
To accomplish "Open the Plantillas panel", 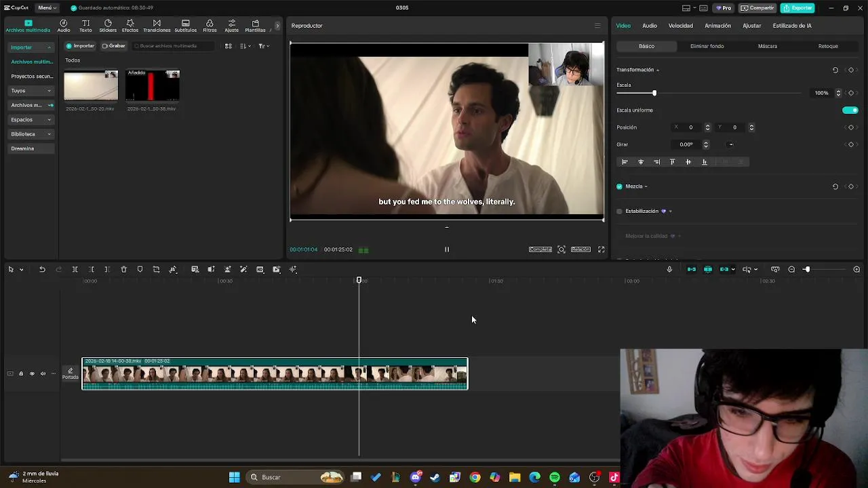I will tap(255, 26).
